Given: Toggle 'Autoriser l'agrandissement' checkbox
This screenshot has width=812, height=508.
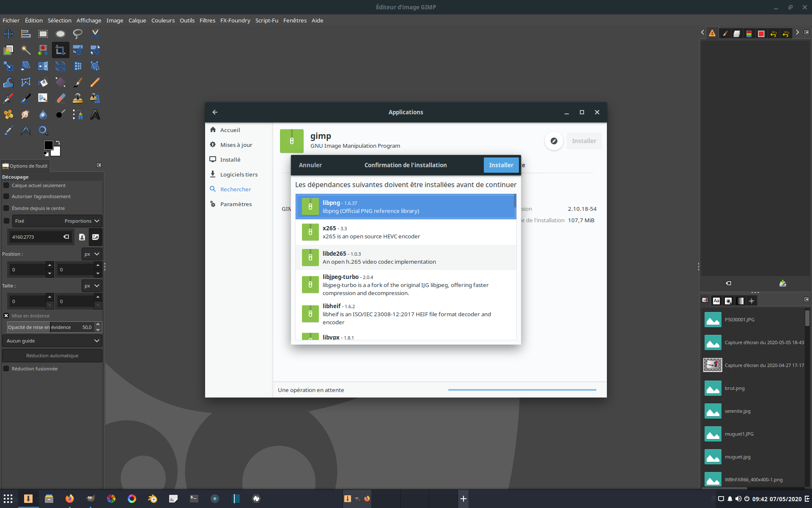Looking at the screenshot, I should point(6,196).
